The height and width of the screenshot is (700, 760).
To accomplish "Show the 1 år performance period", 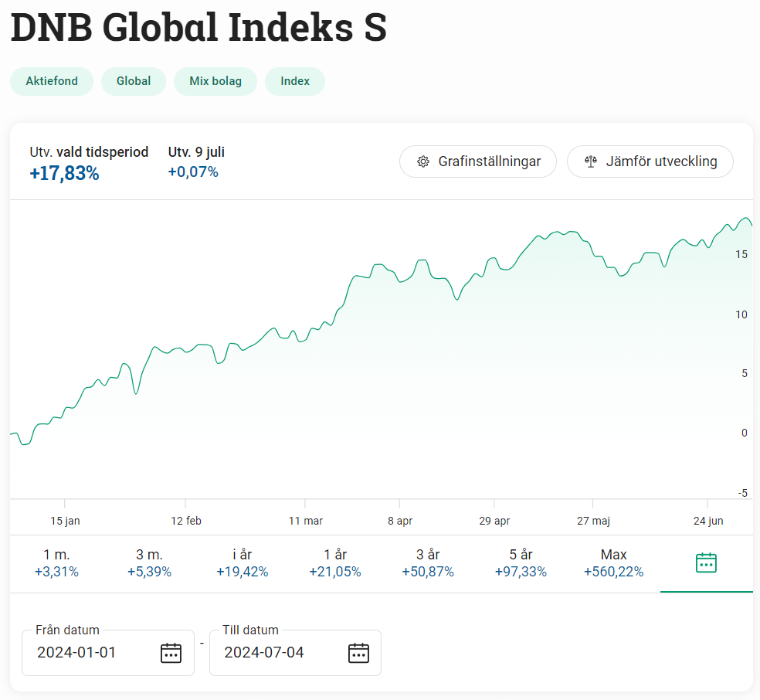I will 334,563.
